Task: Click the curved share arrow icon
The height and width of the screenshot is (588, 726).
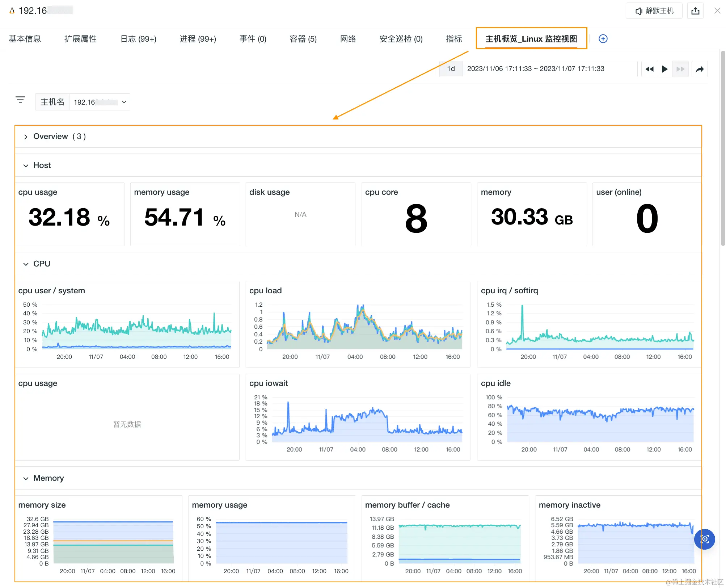Action: tap(700, 69)
